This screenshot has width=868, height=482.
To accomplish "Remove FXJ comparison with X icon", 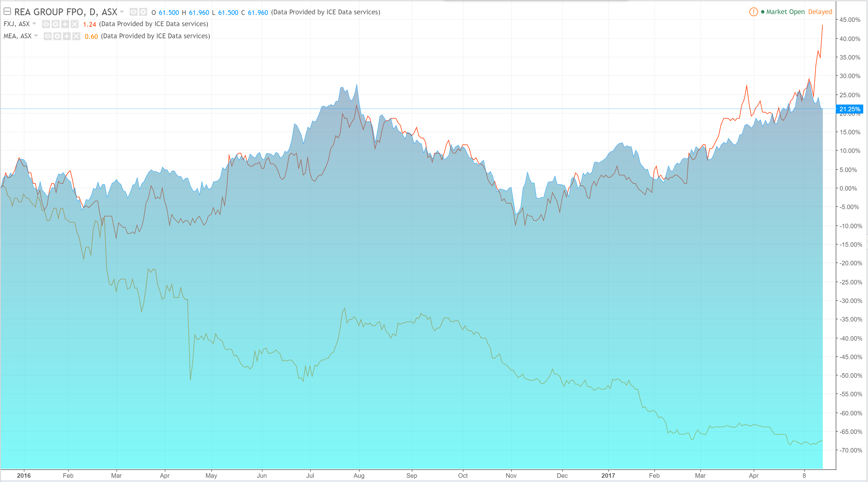I will pos(74,24).
